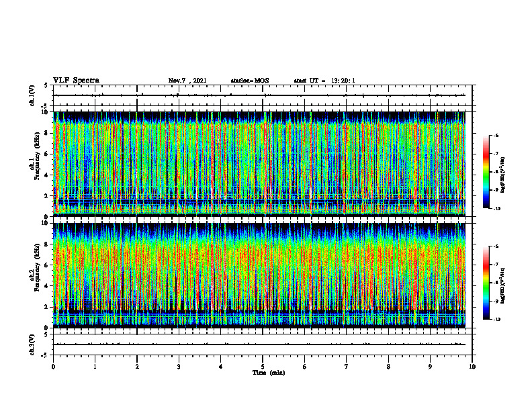Click time axis tick label "10" at bottom right
Viewport: 532px width, 411px height.
click(472, 367)
